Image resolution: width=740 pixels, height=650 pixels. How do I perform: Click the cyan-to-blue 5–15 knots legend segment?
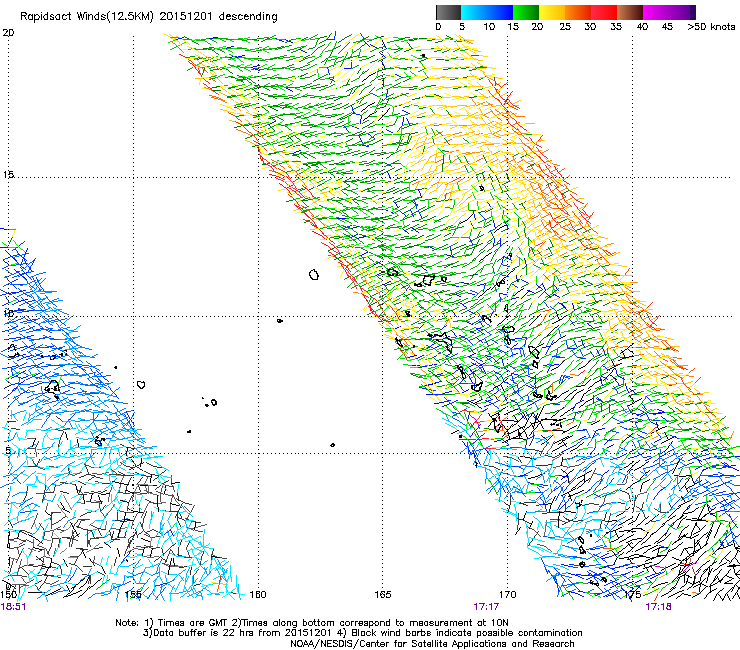point(487,12)
